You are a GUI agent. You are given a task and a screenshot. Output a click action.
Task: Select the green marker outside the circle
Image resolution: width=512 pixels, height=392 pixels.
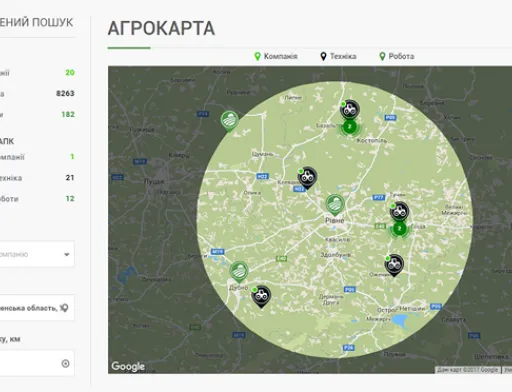tap(230, 121)
